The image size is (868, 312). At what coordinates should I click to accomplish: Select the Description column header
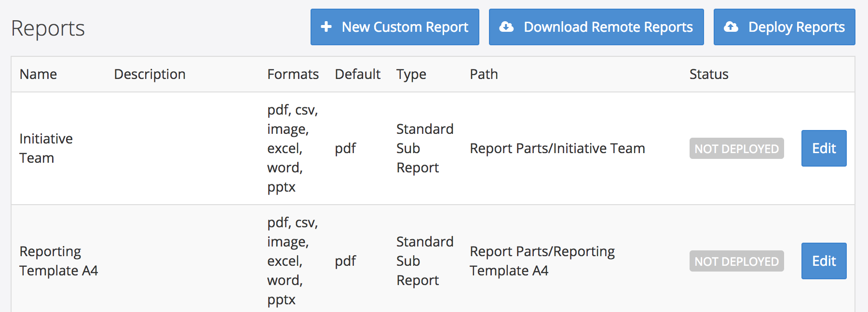(x=149, y=74)
